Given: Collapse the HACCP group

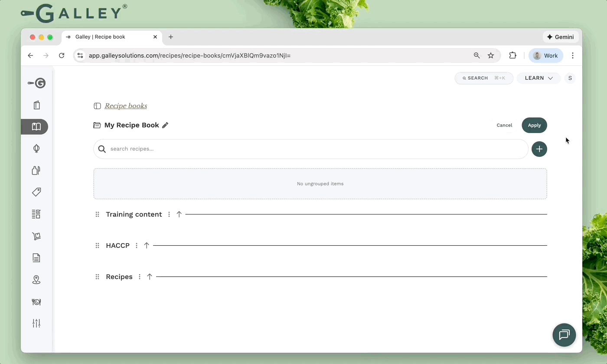Looking at the screenshot, I should point(147,245).
